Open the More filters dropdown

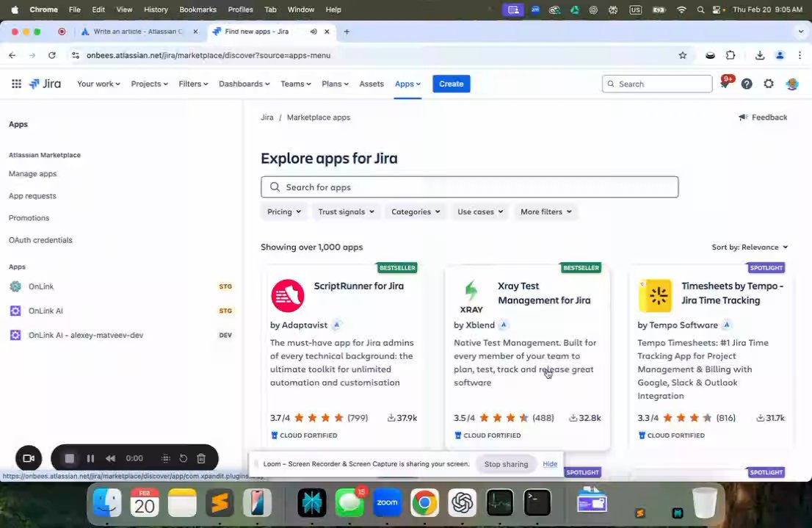point(545,211)
